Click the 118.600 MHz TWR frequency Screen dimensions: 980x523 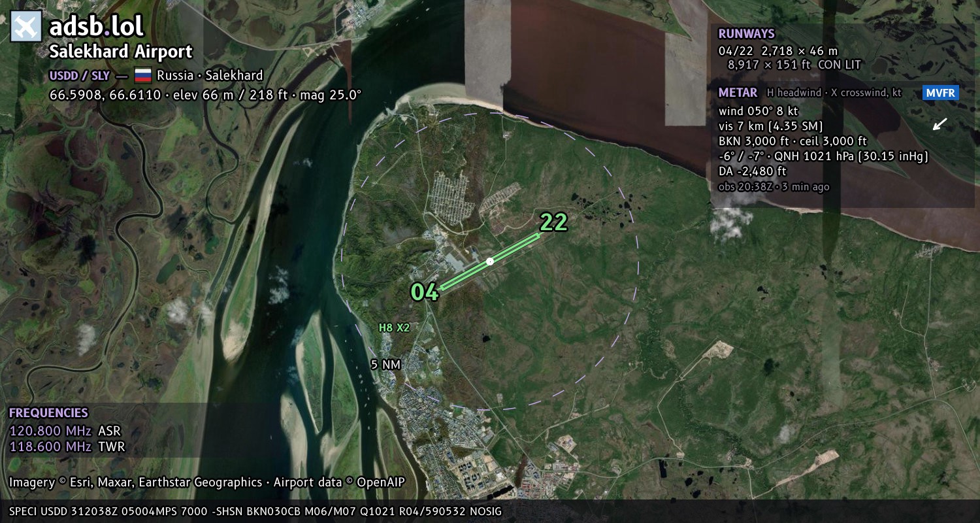(67, 447)
